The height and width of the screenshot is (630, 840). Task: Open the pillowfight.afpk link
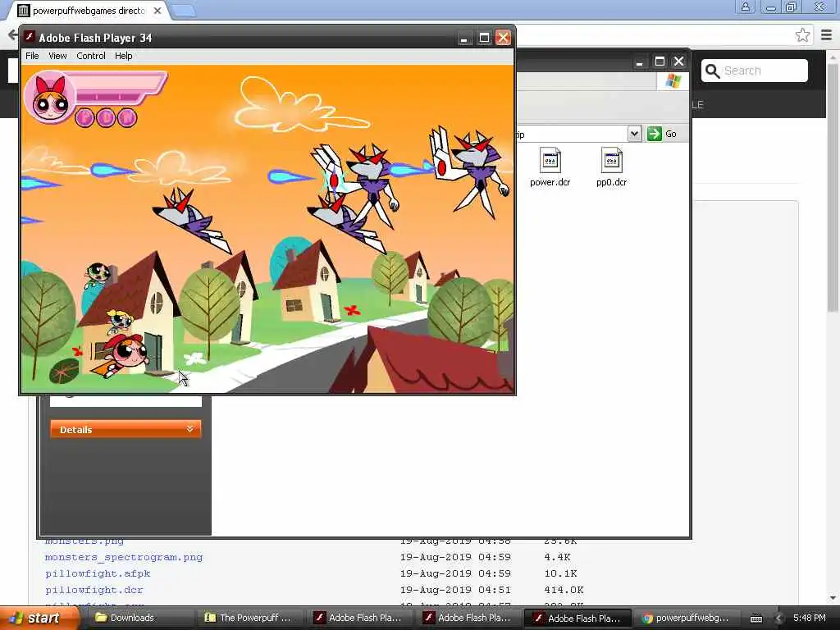point(98,573)
